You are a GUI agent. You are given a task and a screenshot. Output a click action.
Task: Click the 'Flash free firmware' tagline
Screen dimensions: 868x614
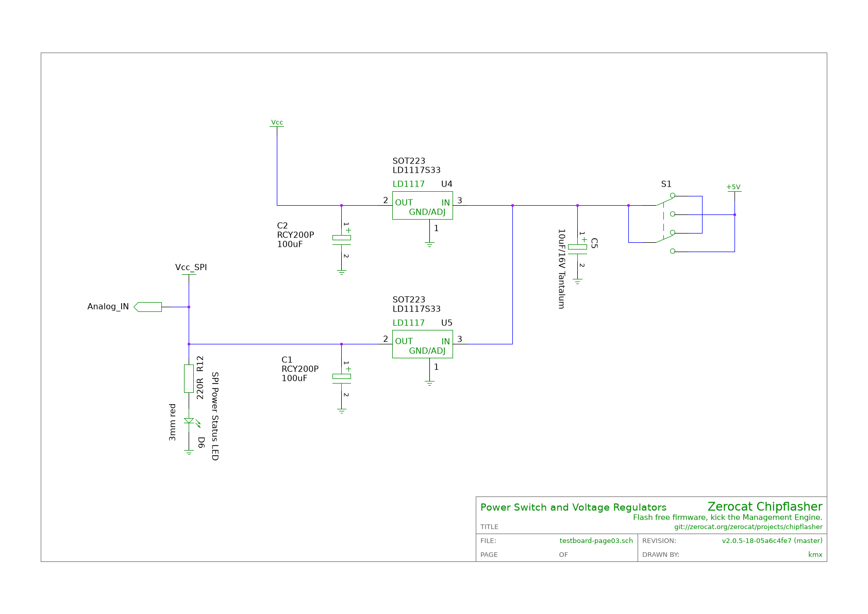(728, 518)
